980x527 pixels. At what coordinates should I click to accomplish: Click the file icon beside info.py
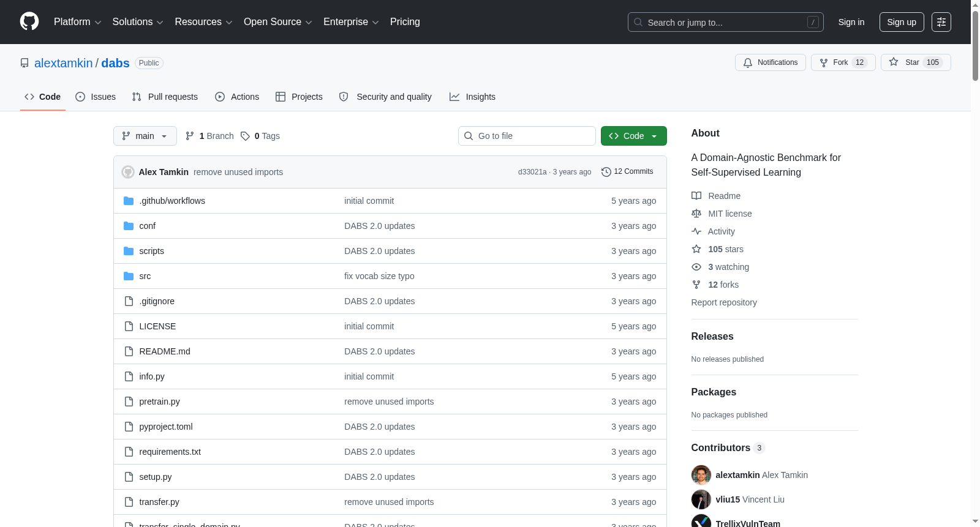(129, 376)
